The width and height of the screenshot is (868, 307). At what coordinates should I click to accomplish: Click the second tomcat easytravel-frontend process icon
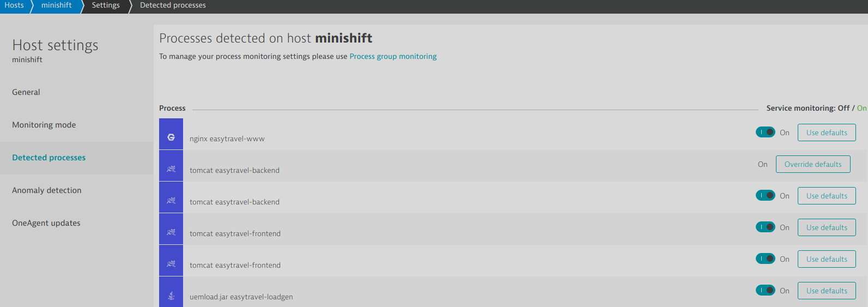coord(171,263)
